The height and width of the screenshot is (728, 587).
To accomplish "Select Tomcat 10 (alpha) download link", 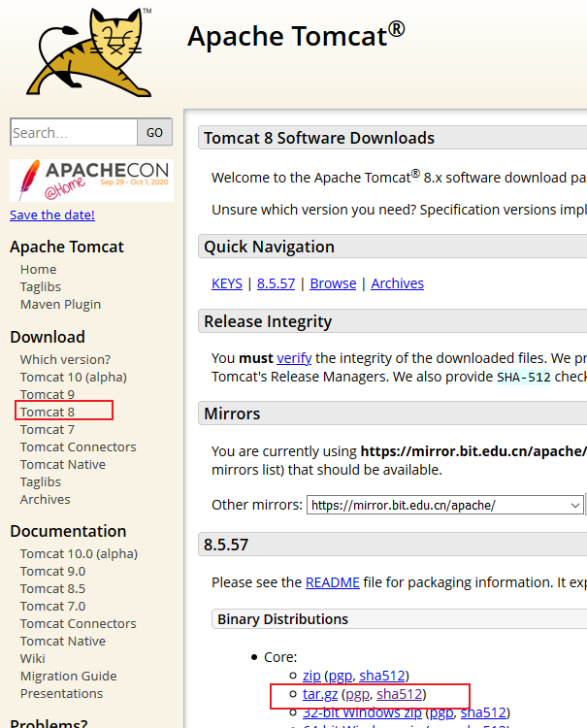I will (x=74, y=377).
